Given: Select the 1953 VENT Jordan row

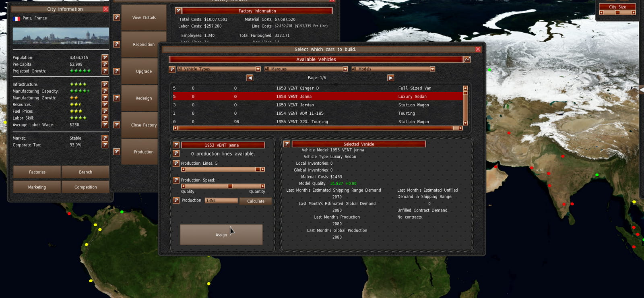Looking at the screenshot, I should coord(317,105).
